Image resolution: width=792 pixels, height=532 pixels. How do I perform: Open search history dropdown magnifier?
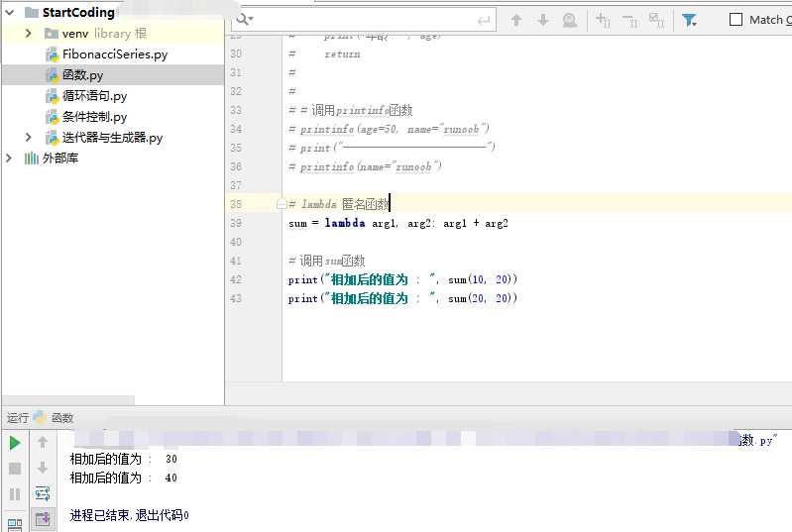coord(245,20)
